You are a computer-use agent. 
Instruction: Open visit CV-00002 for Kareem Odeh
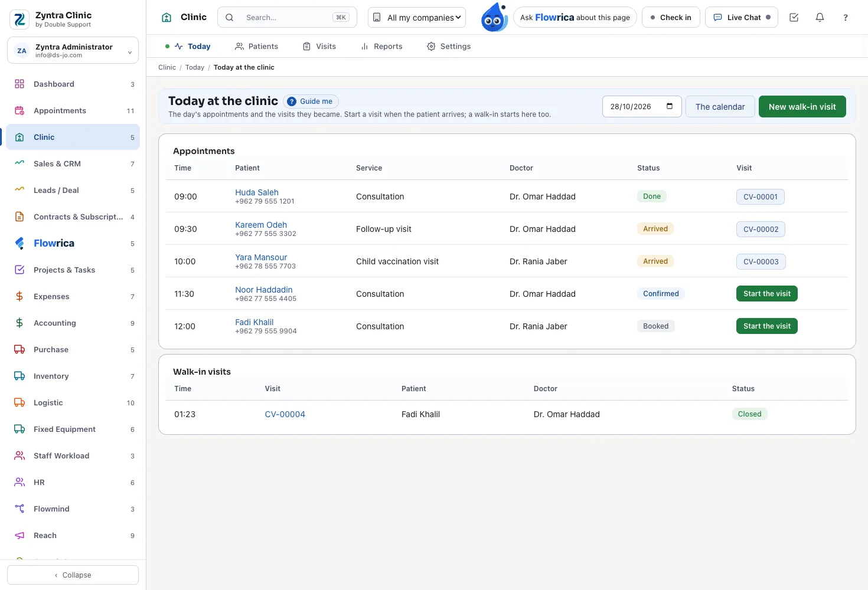pos(761,229)
